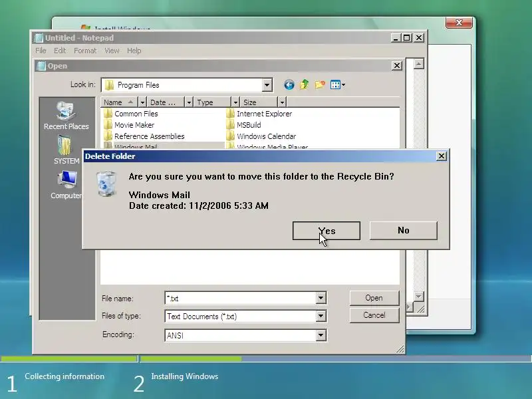
Task: Select the Windows Calendar folder
Action: click(x=261, y=136)
